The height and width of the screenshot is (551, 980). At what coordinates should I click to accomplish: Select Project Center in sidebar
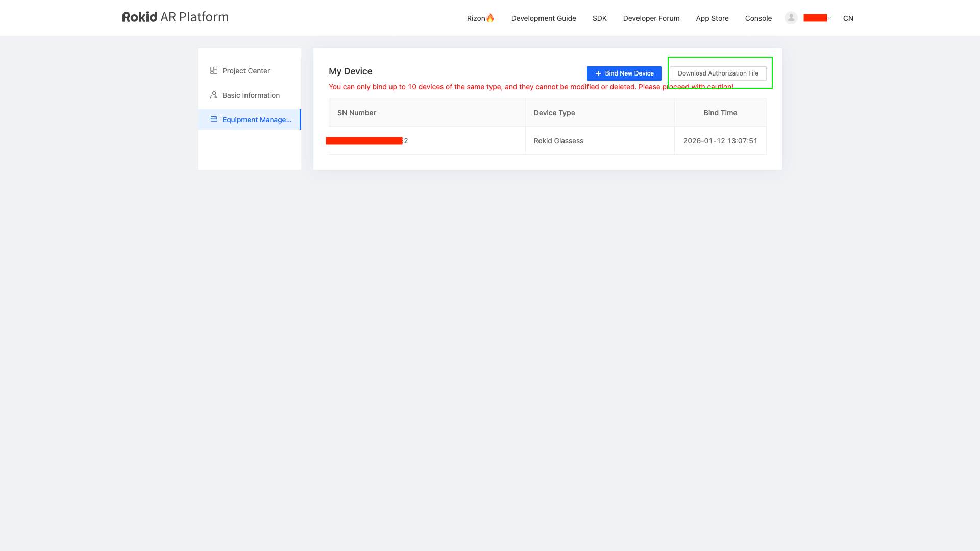(x=246, y=71)
